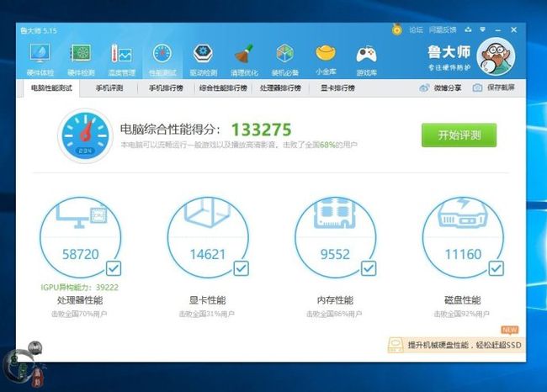547x392 pixels.
Task: Switch to the 显卡排行榜 tab
Action: (337, 87)
